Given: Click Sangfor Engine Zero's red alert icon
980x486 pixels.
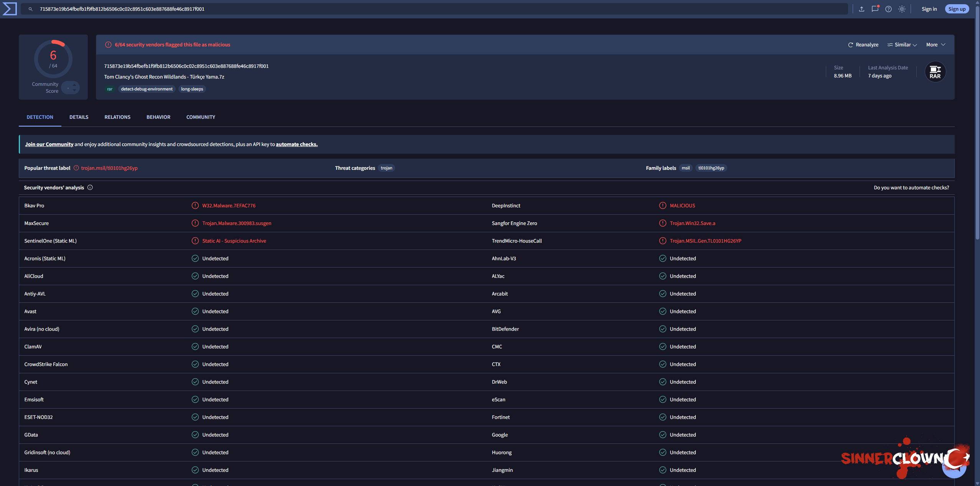Looking at the screenshot, I should pos(663,223).
